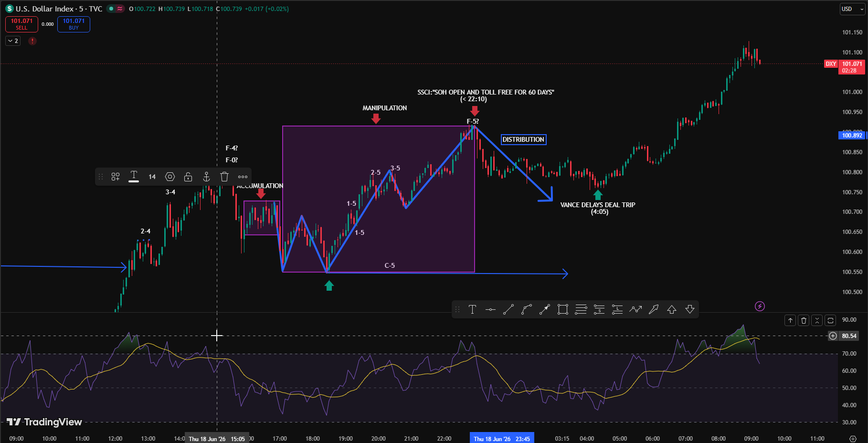Toggle the red alert indicator near legend
The width and height of the screenshot is (868, 443).
coord(32,41)
